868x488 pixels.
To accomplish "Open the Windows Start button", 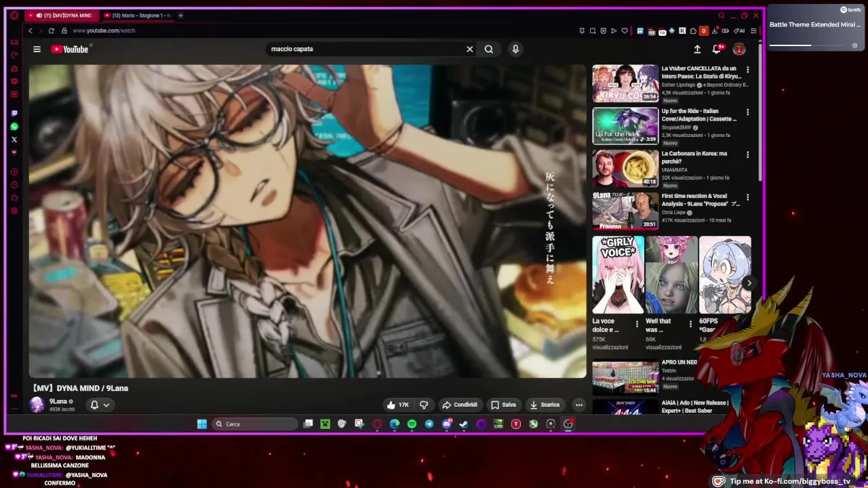I will tap(201, 424).
